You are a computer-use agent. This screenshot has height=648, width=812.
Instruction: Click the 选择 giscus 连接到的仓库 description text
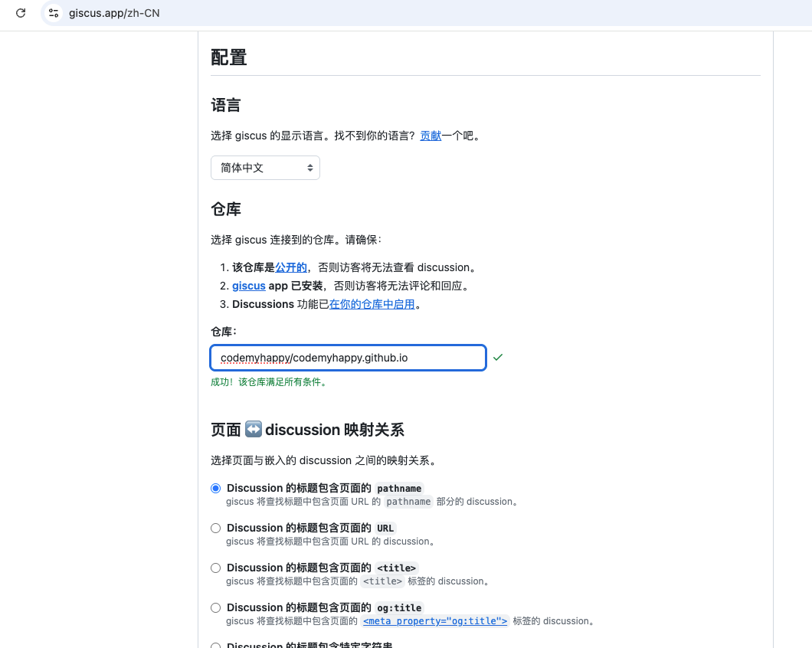[296, 240]
